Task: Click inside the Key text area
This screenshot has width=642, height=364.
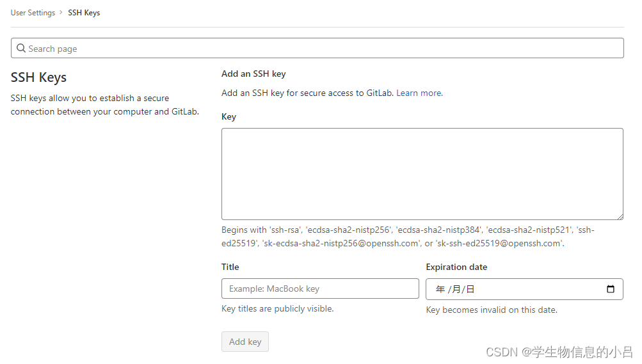Action: [x=422, y=174]
